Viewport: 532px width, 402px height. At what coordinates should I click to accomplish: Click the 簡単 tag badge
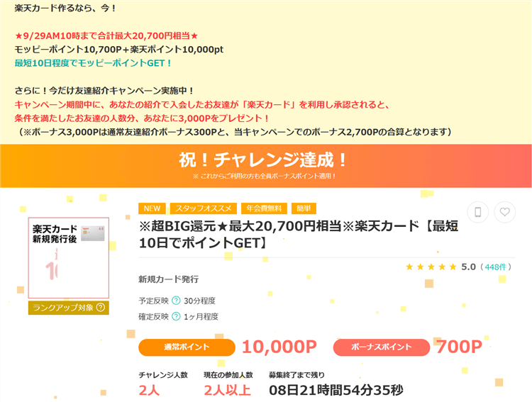coord(304,208)
